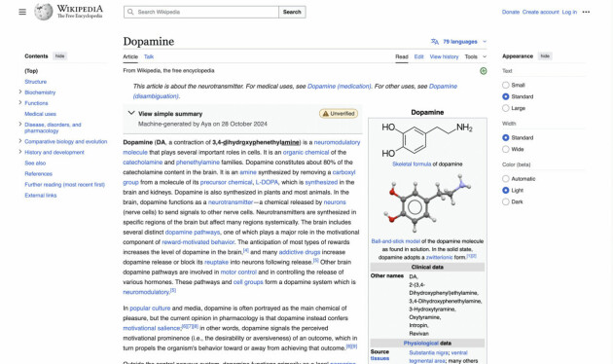Click the Search button
The image size is (613, 364).
tap(292, 12)
